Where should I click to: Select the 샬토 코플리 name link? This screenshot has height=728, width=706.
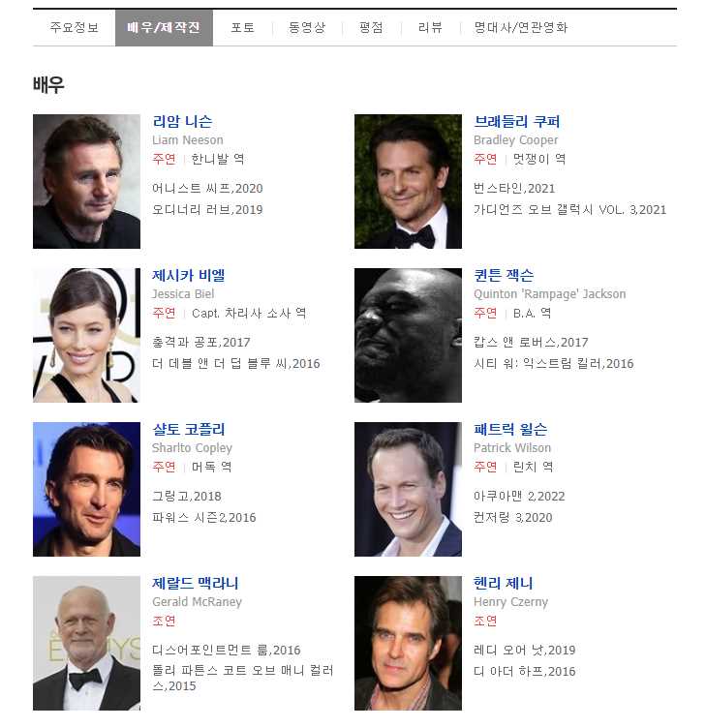tap(189, 429)
